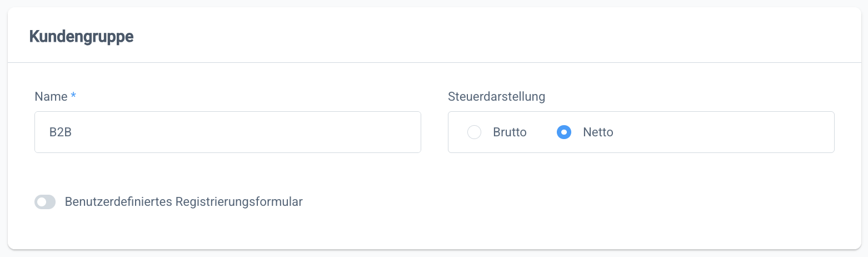Click the Netto label text
The height and width of the screenshot is (257, 868).
pos(598,132)
